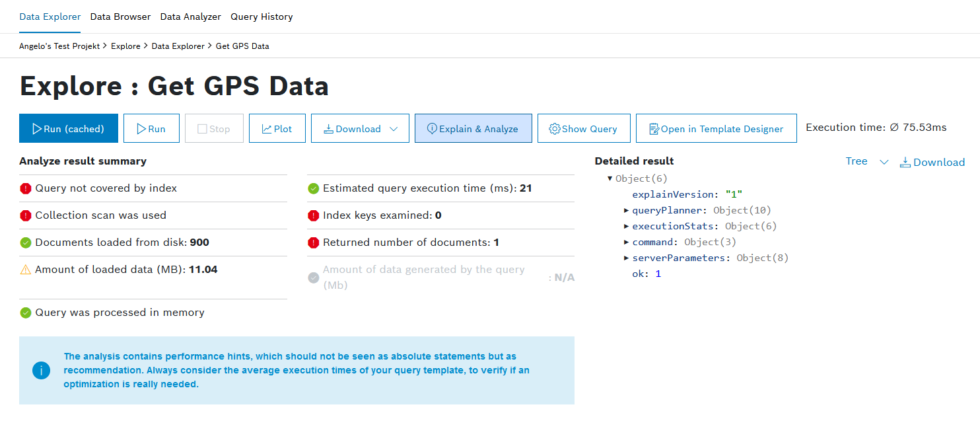Image resolution: width=980 pixels, height=421 pixels.
Task: Open the Query History tab
Action: (262, 17)
